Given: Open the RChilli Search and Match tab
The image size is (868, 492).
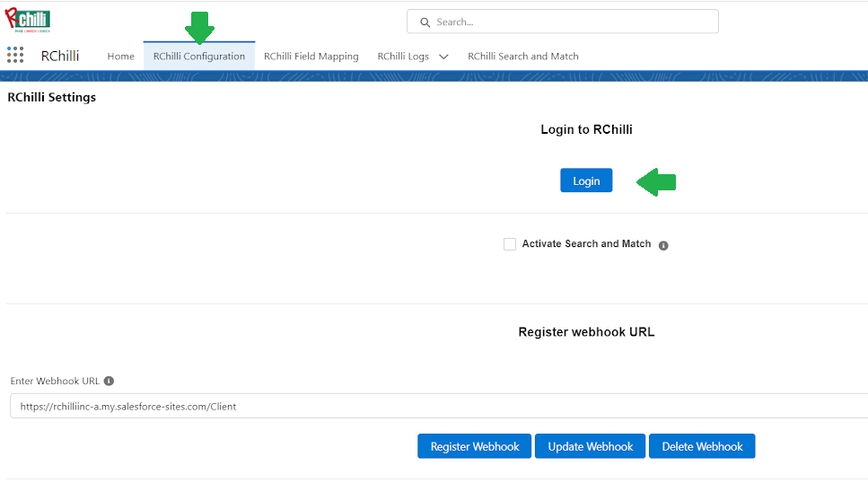Looking at the screenshot, I should point(523,57).
